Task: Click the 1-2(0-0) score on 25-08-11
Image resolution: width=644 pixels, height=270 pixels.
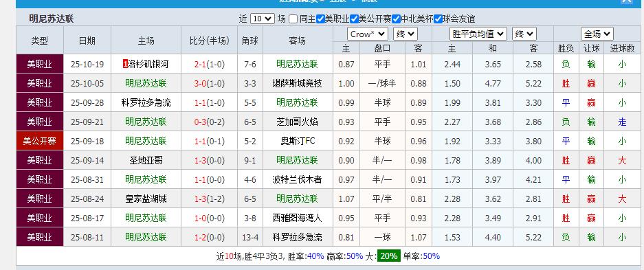Action: (x=210, y=237)
